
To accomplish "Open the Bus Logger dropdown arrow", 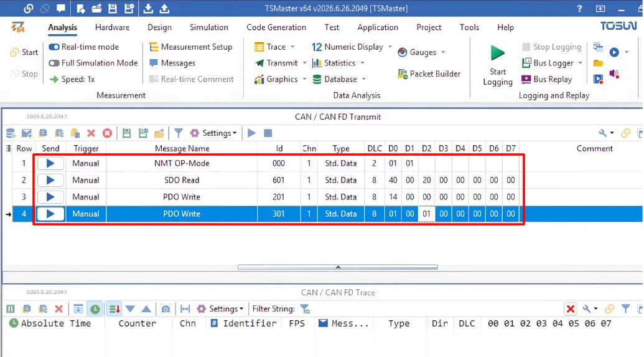I will [581, 64].
